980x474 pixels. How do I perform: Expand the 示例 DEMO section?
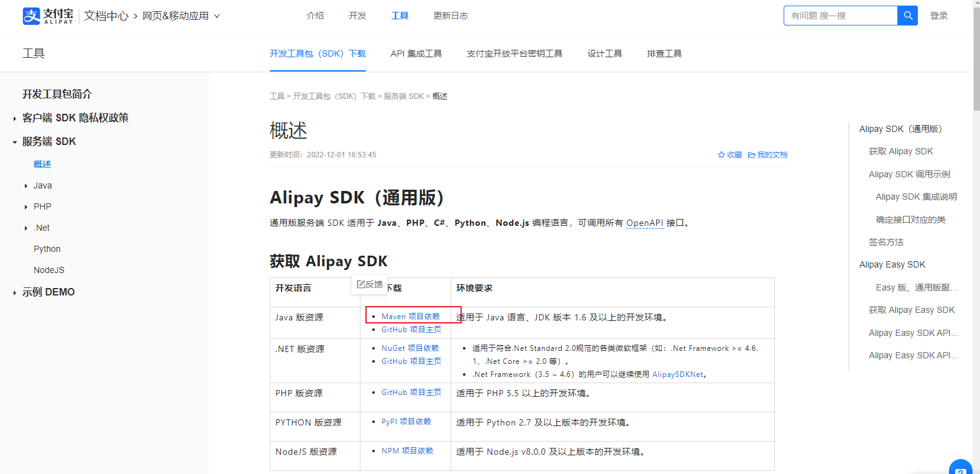tap(15, 292)
